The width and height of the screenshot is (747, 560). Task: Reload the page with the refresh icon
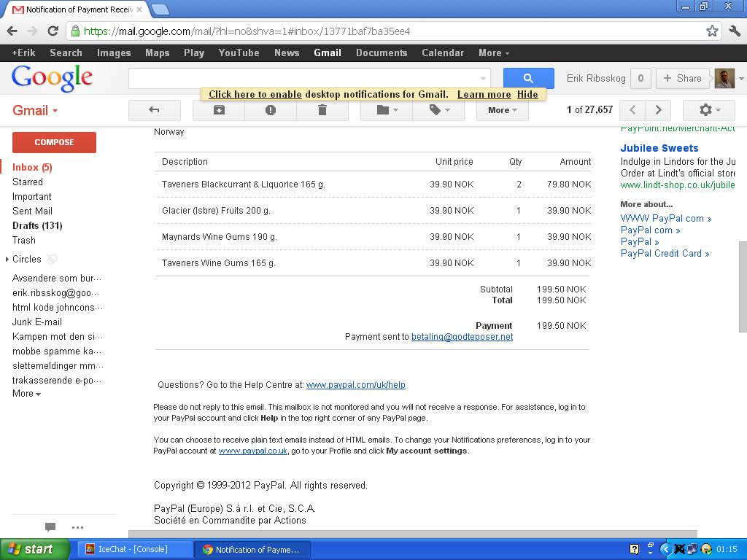(x=53, y=31)
